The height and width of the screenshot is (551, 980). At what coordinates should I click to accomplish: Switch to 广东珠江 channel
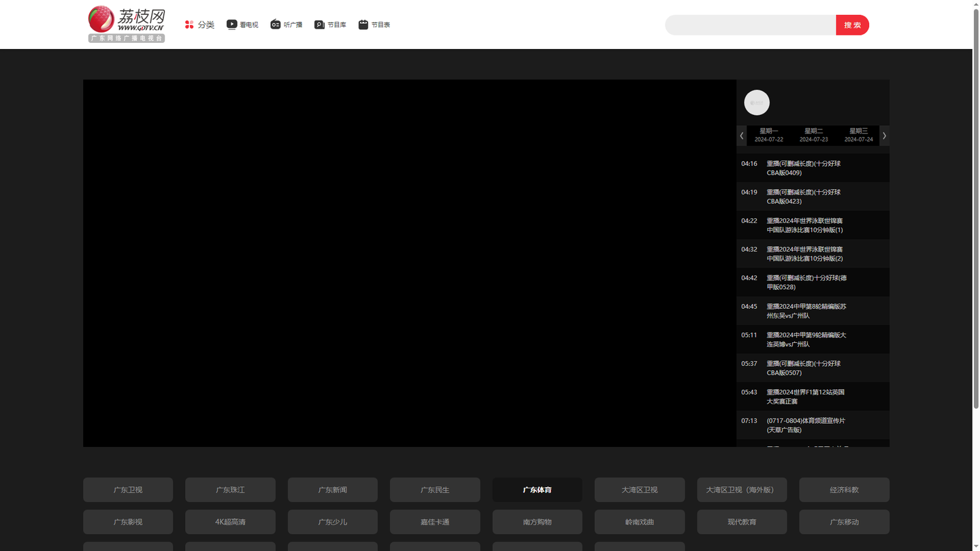point(230,490)
